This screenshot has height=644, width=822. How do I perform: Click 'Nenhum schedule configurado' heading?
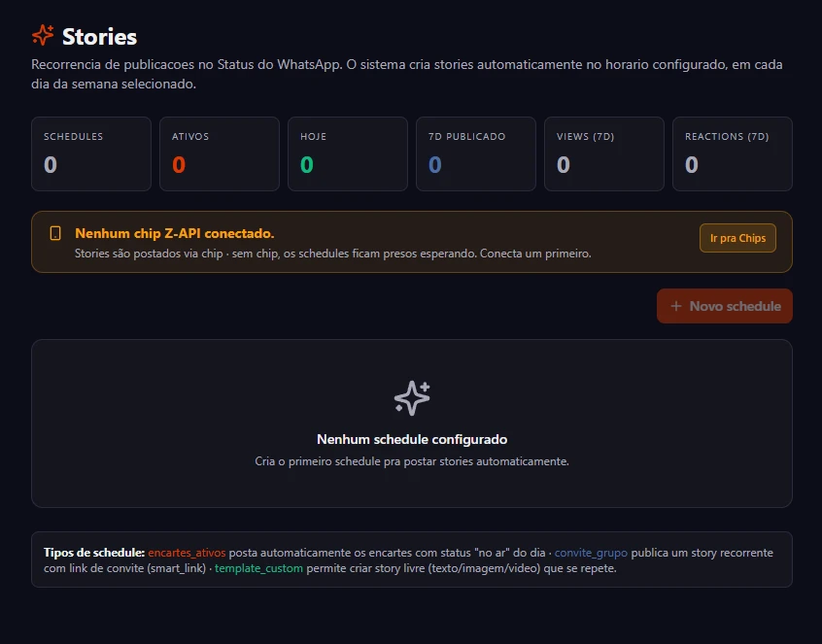412,439
